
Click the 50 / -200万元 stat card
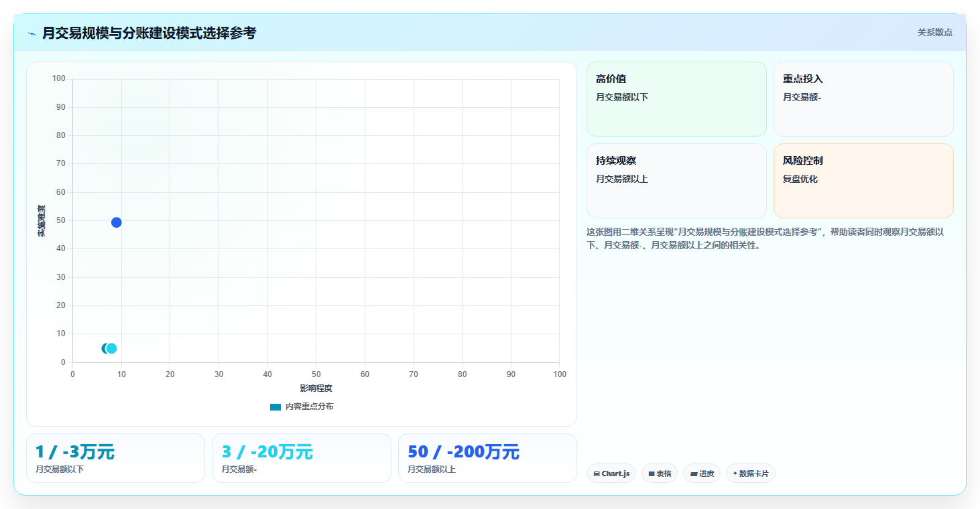point(487,458)
